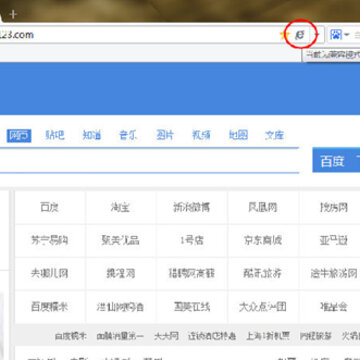Open the 视频 search tab
Screen dimensions: 360x360
[x=201, y=135]
